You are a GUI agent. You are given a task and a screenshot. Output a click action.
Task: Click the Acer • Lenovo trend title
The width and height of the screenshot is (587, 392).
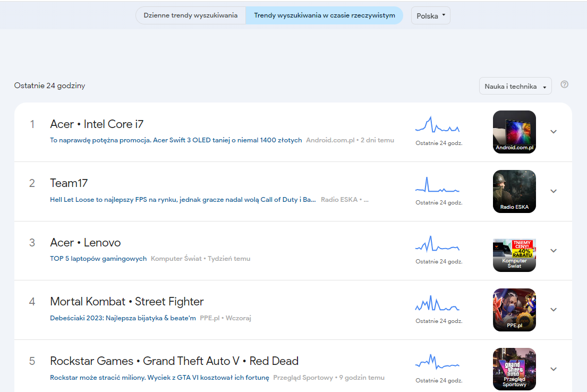pos(86,243)
